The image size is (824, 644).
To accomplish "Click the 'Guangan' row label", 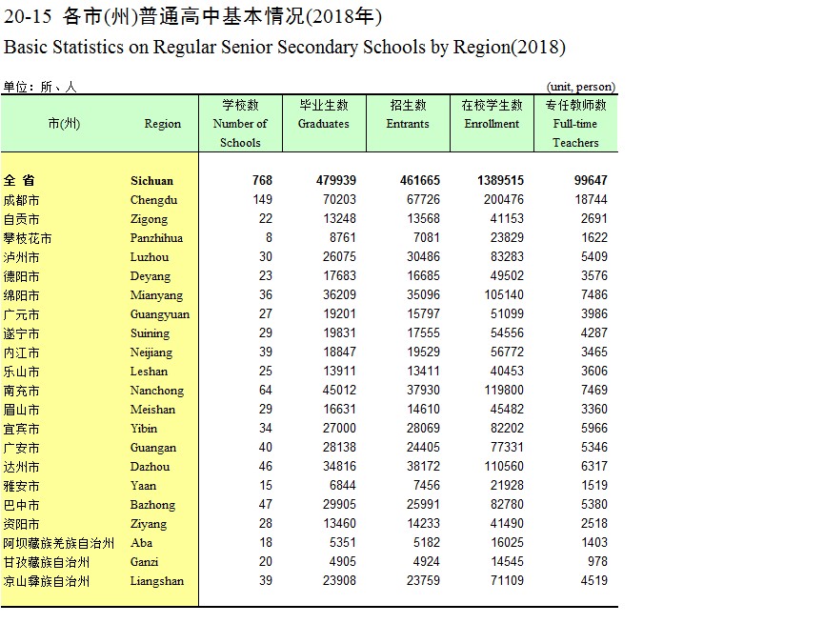I will (153, 448).
